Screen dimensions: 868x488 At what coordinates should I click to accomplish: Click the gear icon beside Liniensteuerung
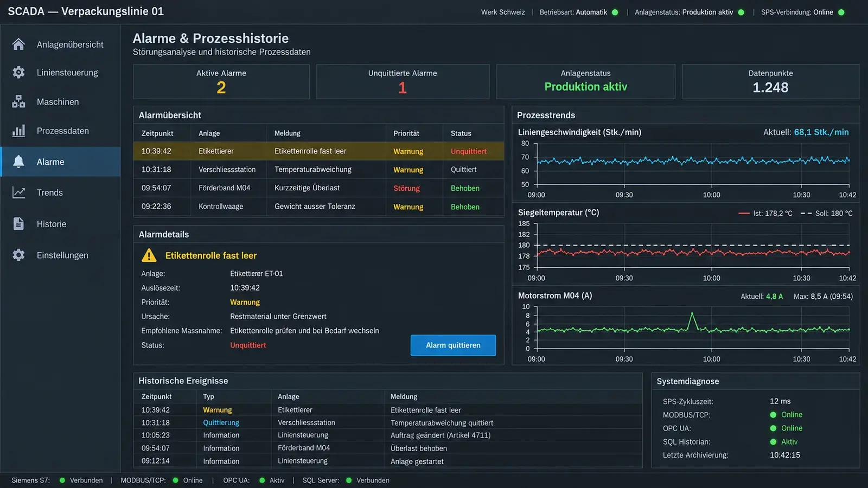pyautogui.click(x=18, y=73)
